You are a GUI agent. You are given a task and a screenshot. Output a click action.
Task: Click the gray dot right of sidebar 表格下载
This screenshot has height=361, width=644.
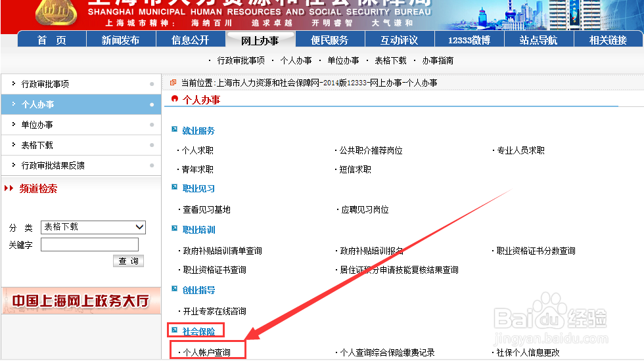point(152,145)
